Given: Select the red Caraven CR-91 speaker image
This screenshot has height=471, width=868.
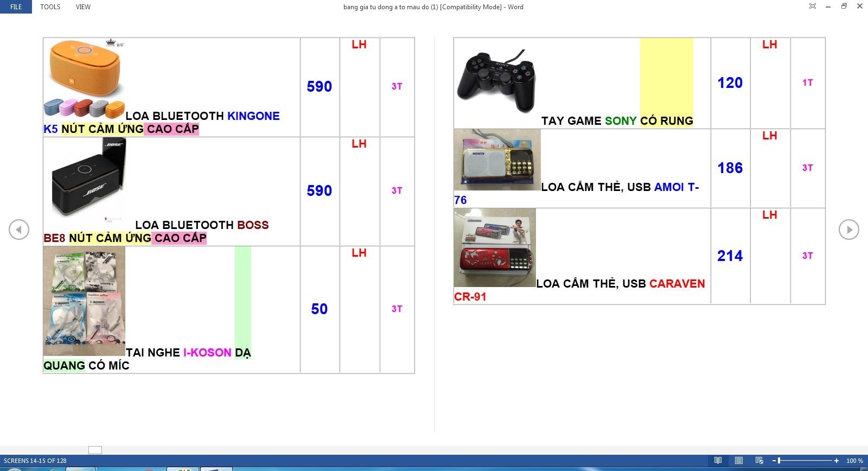Looking at the screenshot, I should [x=495, y=247].
